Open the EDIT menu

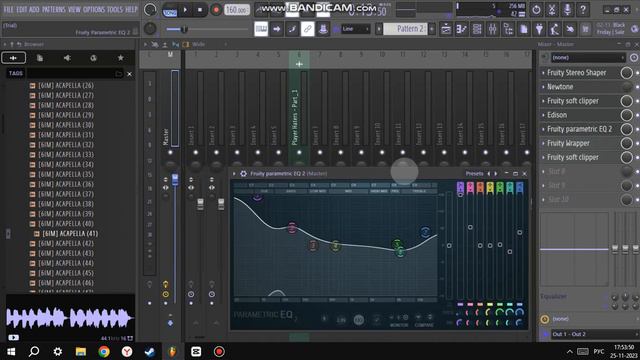[x=22, y=9]
